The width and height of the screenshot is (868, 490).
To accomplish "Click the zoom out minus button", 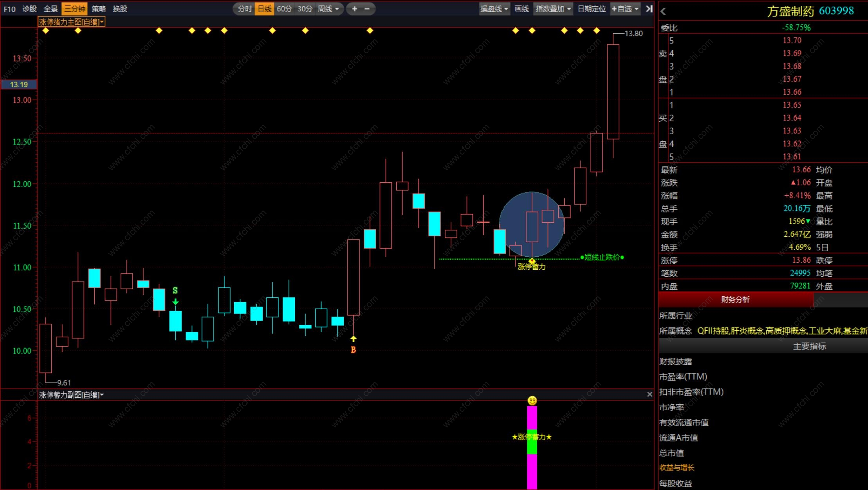I will tap(367, 9).
